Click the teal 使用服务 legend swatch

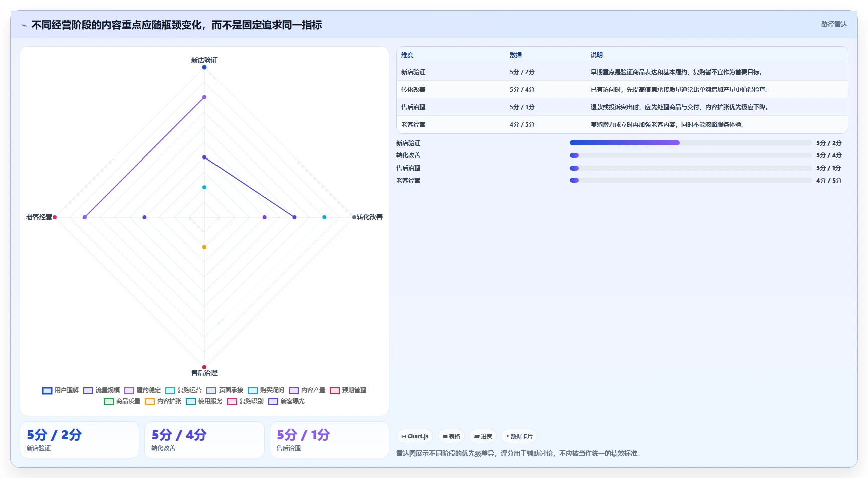[x=190, y=401]
